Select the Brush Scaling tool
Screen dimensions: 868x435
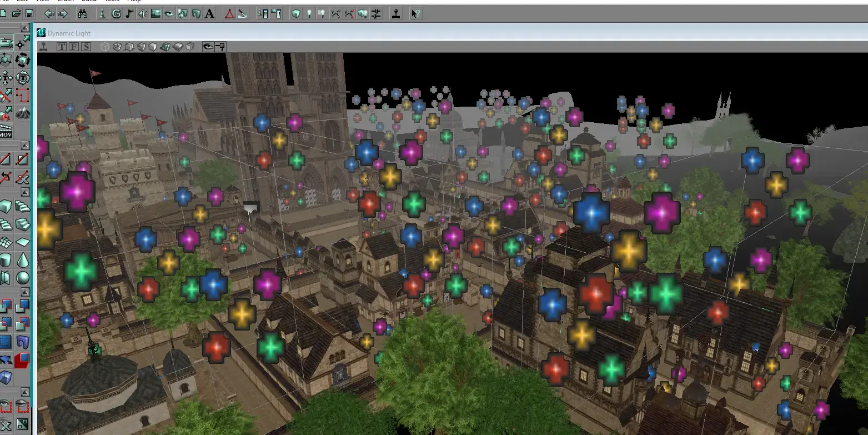coord(6,60)
